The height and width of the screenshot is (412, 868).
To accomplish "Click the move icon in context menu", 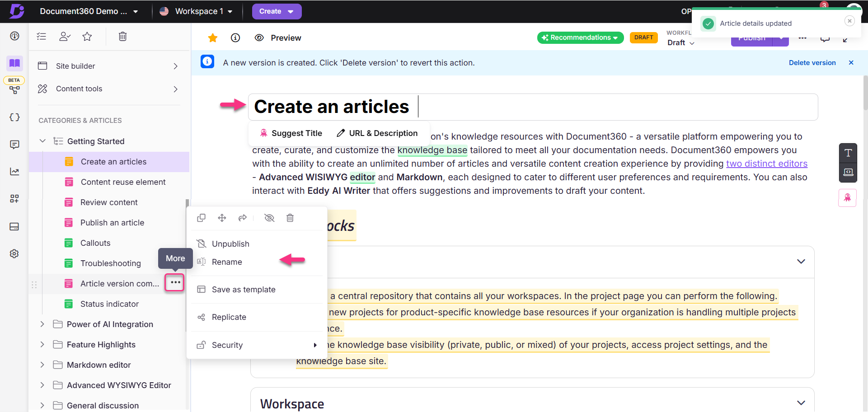I will [222, 218].
